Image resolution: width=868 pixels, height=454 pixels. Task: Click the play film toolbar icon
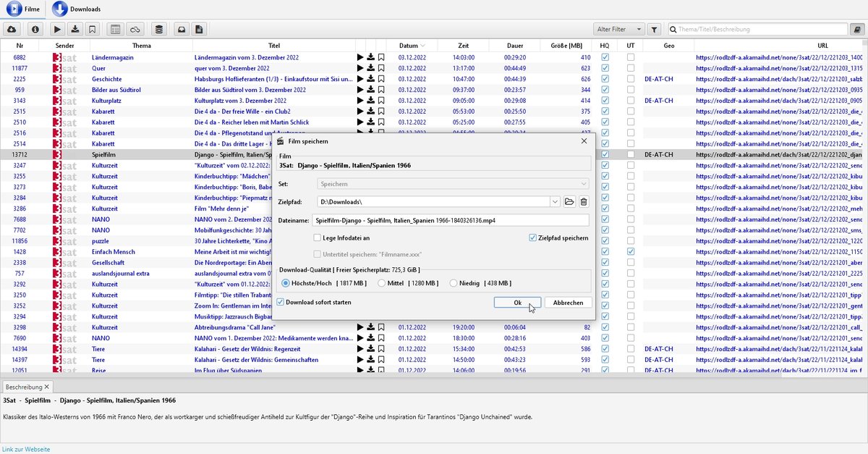(58, 29)
